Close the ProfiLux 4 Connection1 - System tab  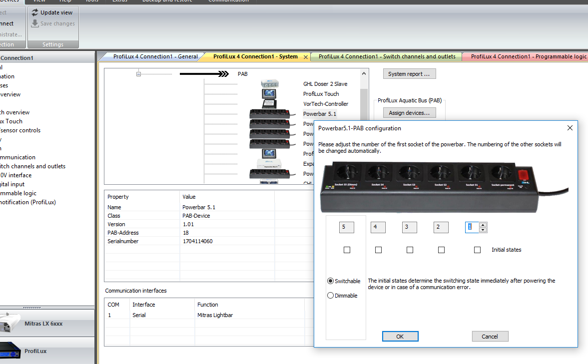click(306, 57)
